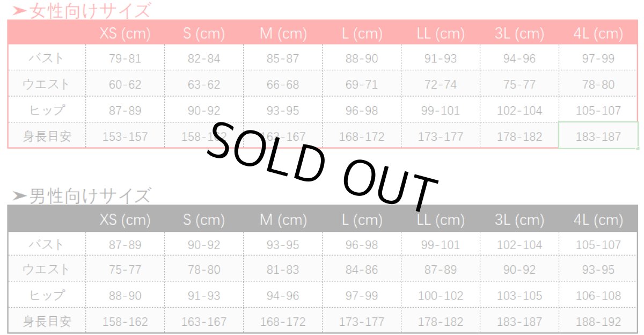Screen dimensions: 644x335
Task: Click the women's size chart heading
Action: (x=82, y=10)
